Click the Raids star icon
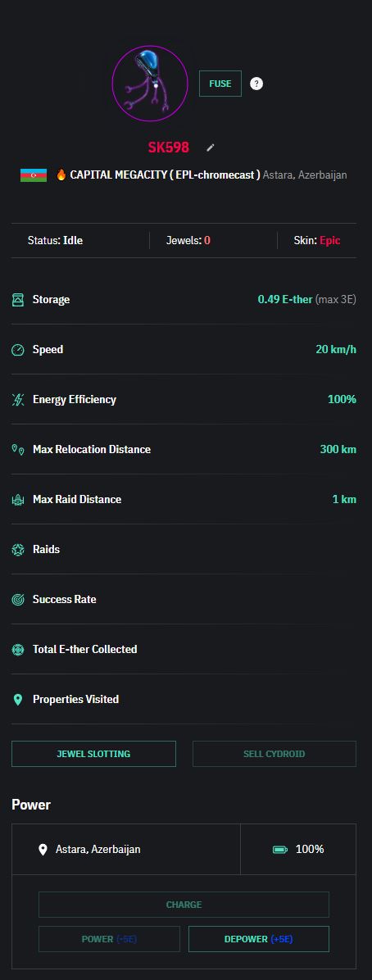Screen dimensions: 372x980 18,549
